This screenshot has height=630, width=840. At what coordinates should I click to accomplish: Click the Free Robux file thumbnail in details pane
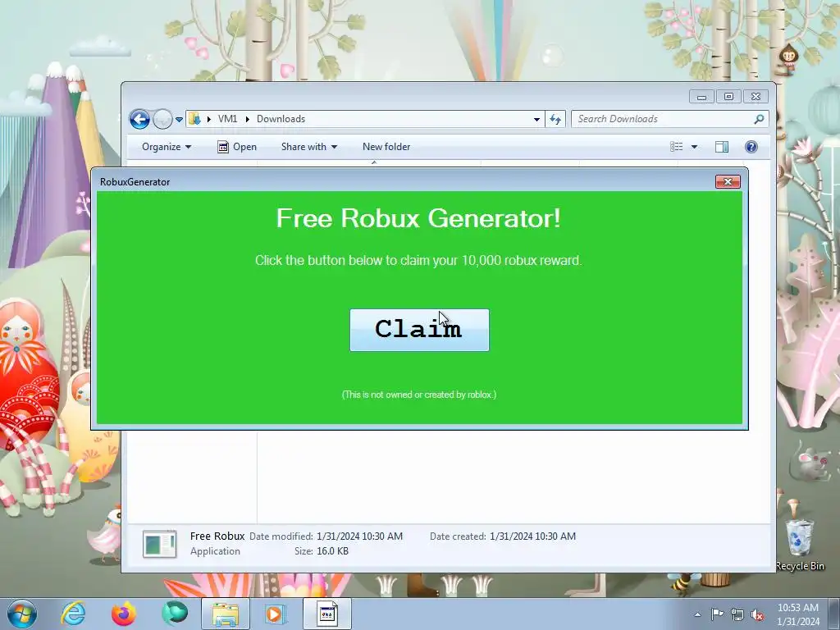(x=160, y=544)
